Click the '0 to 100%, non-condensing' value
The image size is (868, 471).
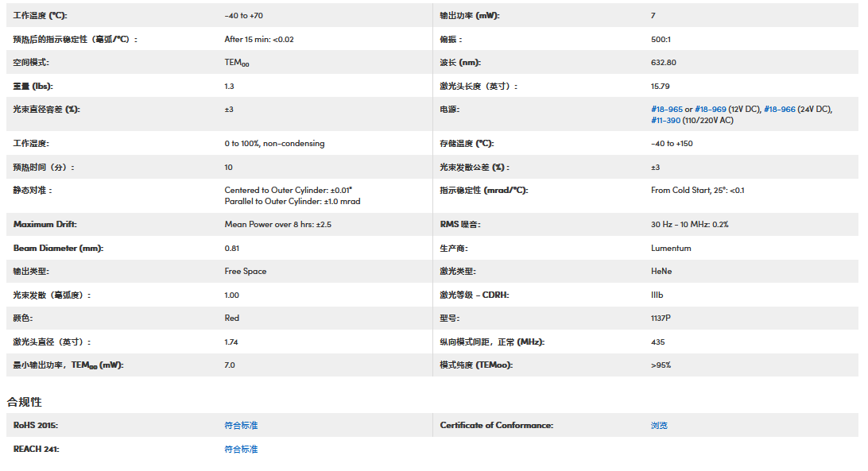point(274,144)
